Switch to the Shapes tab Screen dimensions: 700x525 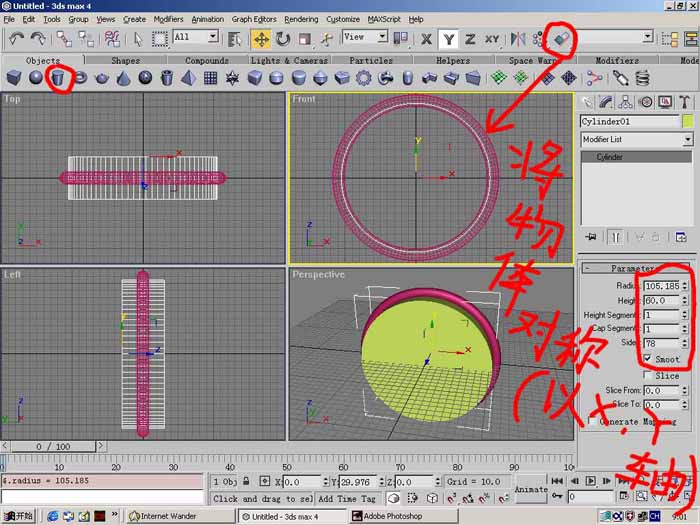pos(125,60)
